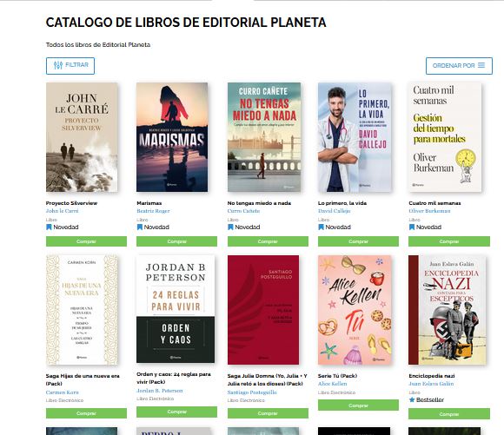This screenshot has width=504, height=435.
Task: Open author link Oliver Burkeman
Action: 429,211
